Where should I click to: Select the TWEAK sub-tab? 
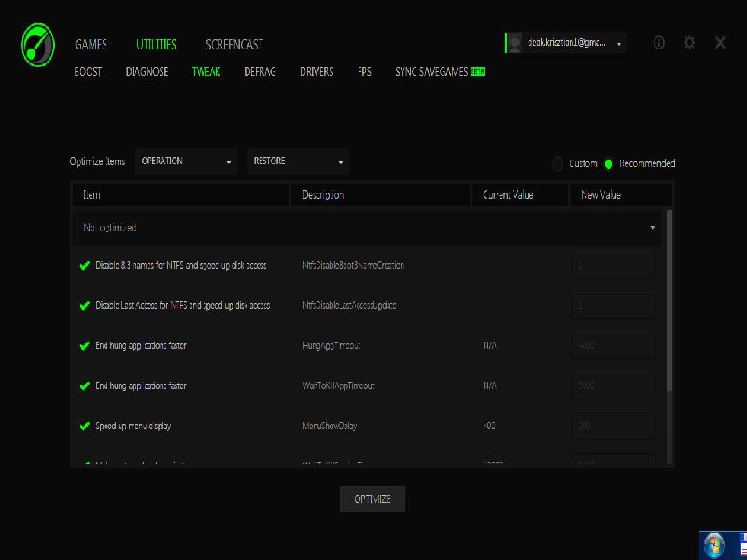(206, 72)
